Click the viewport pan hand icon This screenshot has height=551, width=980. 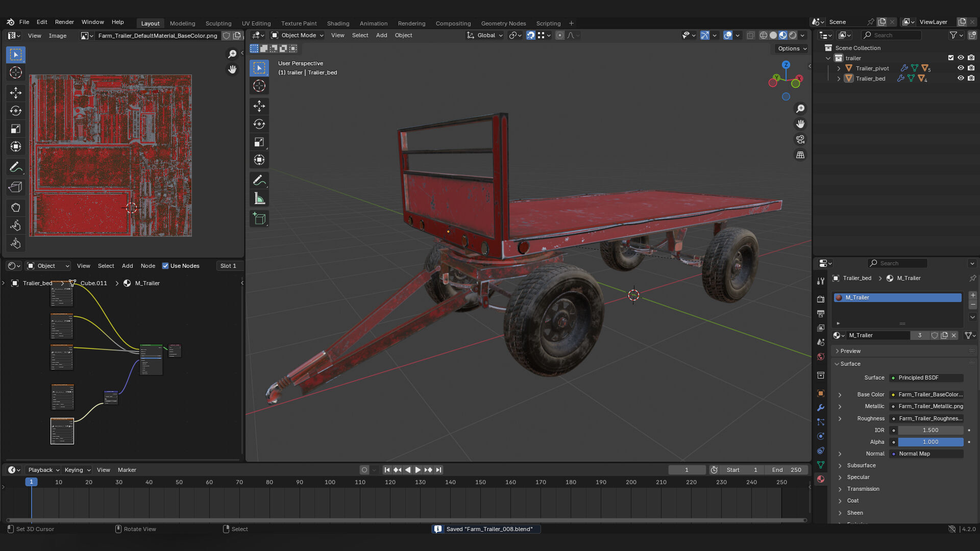coord(800,124)
